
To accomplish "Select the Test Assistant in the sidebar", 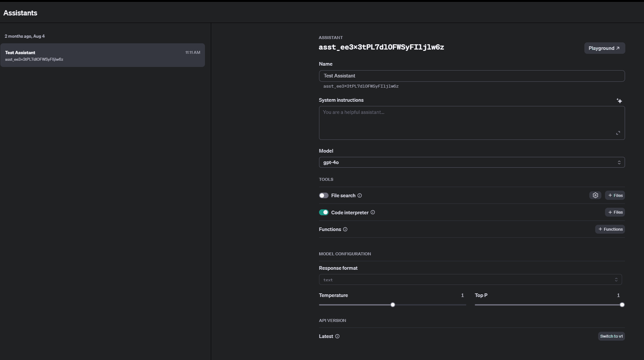I will 103,55.
